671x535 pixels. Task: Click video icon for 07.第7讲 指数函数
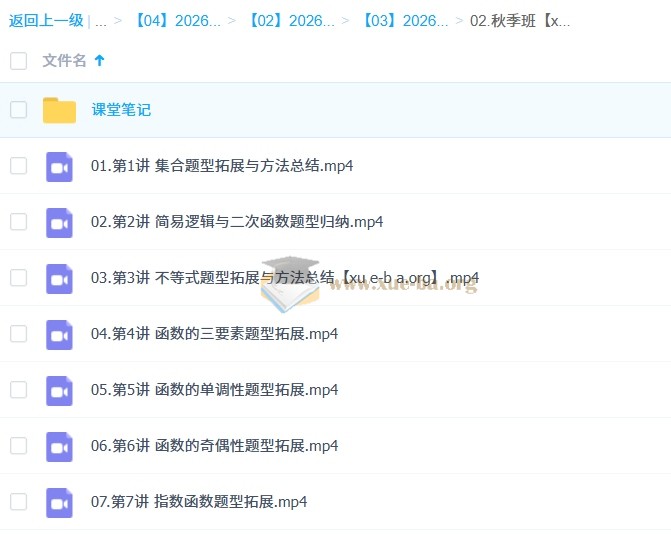pyautogui.click(x=59, y=502)
